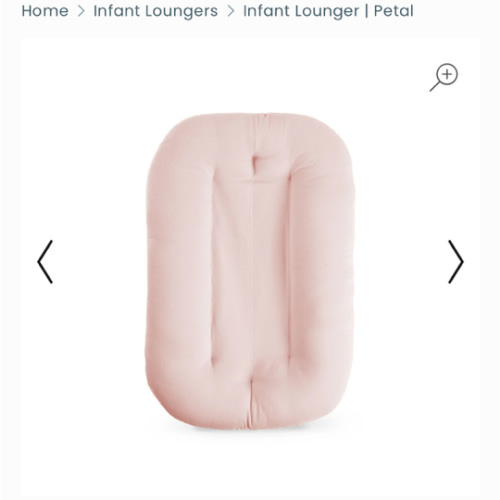Return to Infant Loungers listing
This screenshot has height=500, width=500.
(155, 11)
